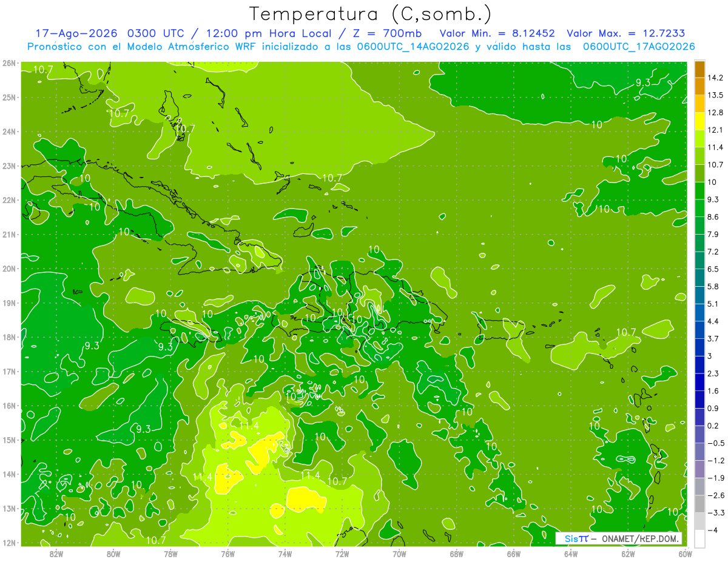Click the 5.8 label on the color scale

coord(713,286)
